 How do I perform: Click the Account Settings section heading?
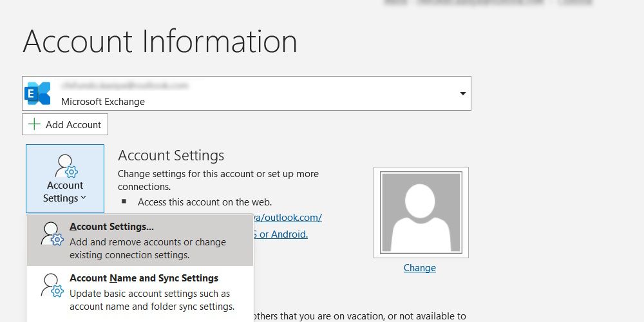pyautogui.click(x=171, y=155)
